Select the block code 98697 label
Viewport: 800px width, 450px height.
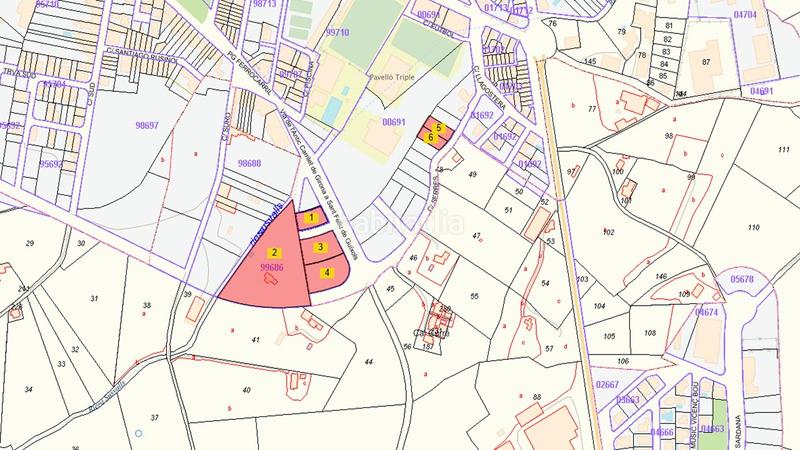pos(146,125)
